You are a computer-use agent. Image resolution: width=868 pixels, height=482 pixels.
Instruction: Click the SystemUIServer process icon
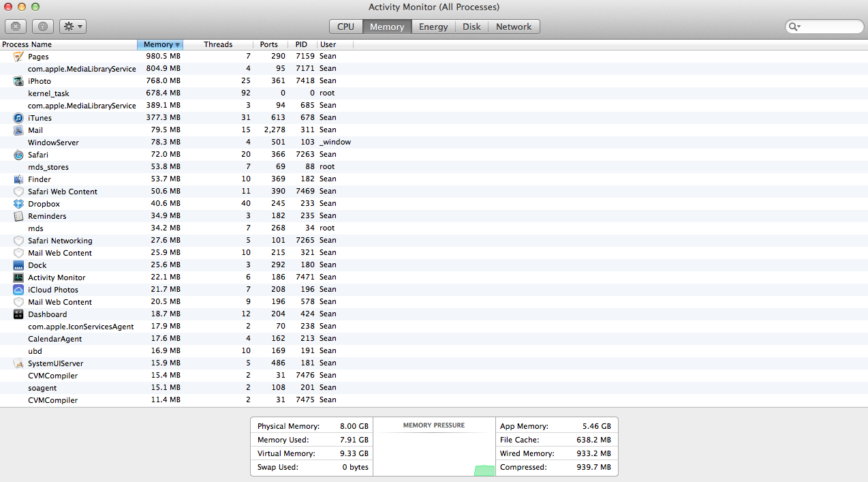pos(18,363)
